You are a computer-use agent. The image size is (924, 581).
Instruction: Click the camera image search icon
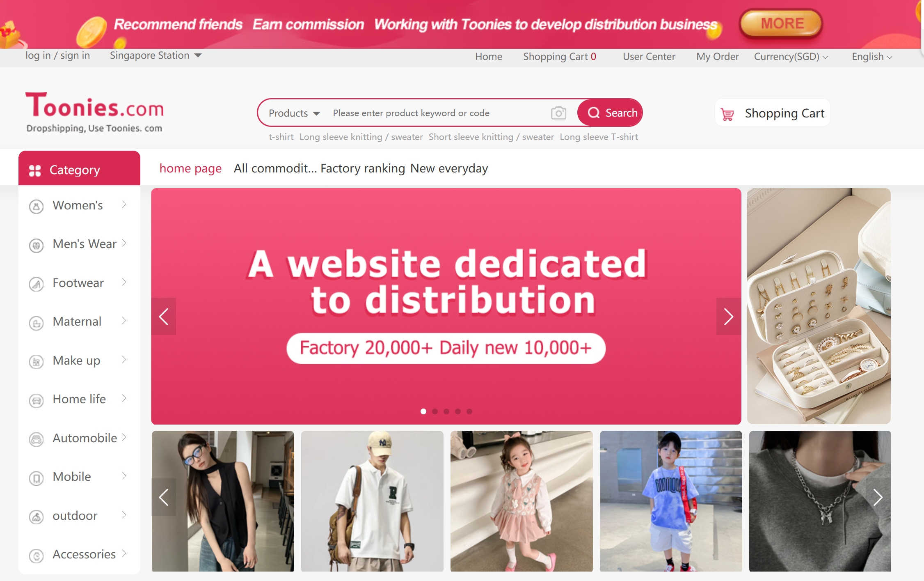coord(558,113)
